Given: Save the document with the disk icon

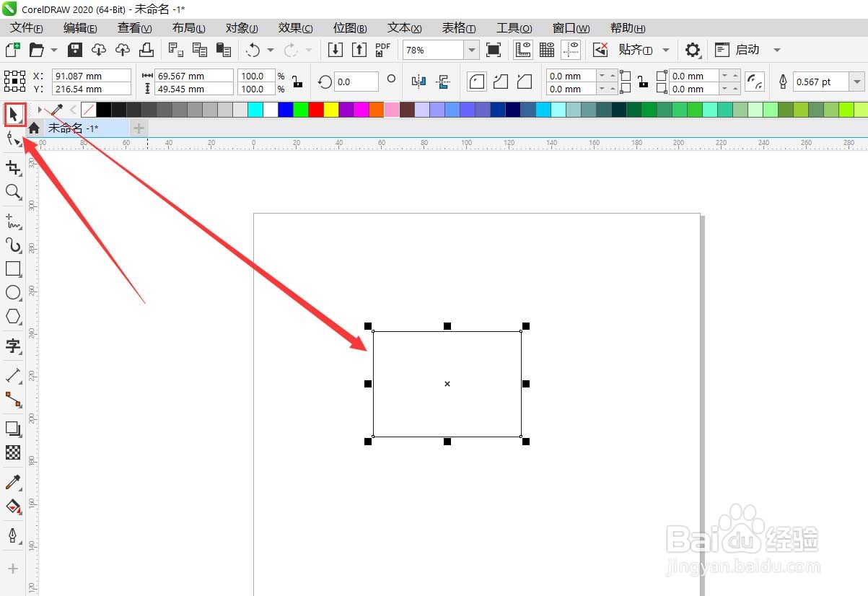Looking at the screenshot, I should 75,50.
